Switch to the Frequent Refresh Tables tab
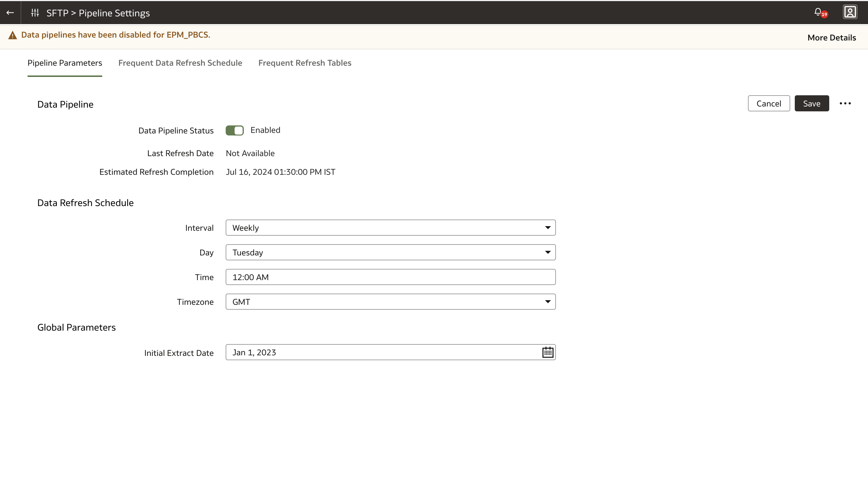This screenshot has height=479, width=868. pyautogui.click(x=305, y=63)
